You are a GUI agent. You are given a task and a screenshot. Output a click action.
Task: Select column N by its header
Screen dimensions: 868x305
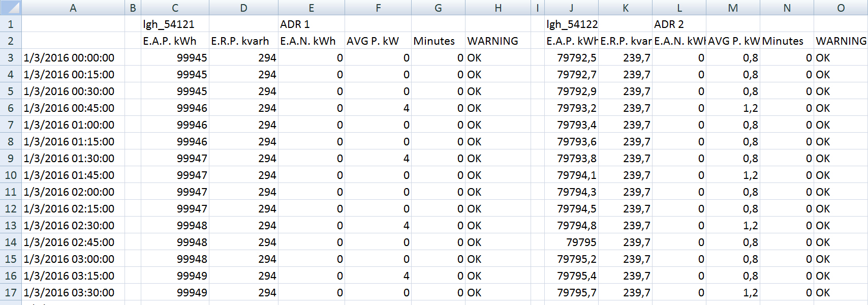787,8
